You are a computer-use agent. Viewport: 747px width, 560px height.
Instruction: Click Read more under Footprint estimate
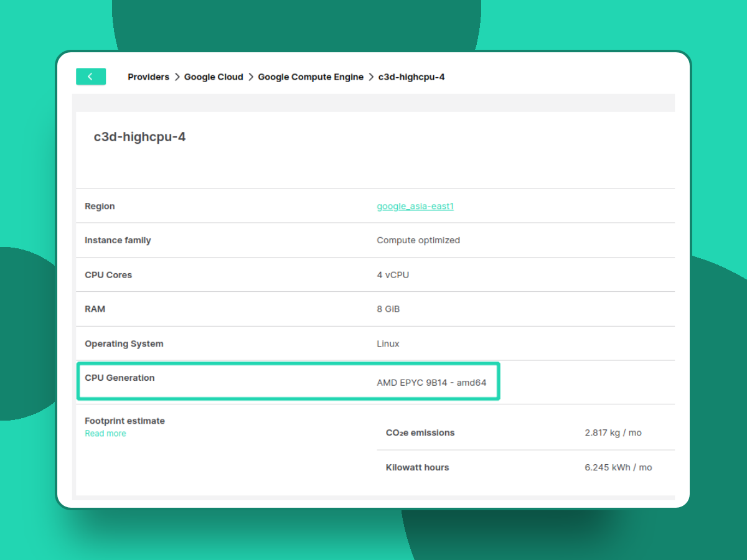(105, 434)
